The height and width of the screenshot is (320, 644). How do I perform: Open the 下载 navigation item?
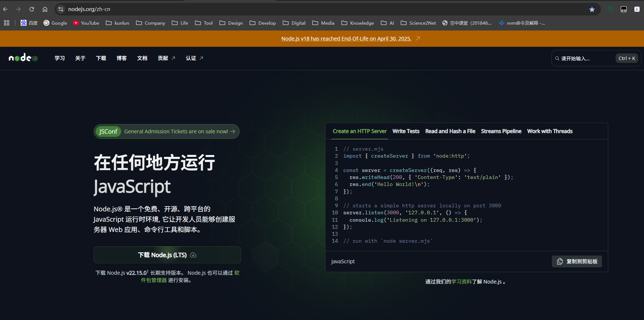pos(101,58)
